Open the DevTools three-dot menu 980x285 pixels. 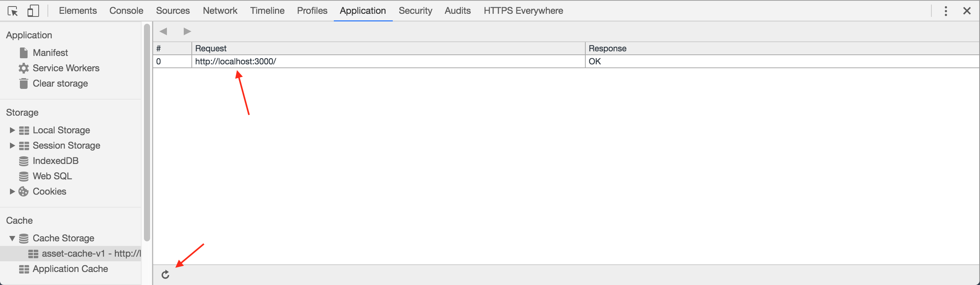946,11
